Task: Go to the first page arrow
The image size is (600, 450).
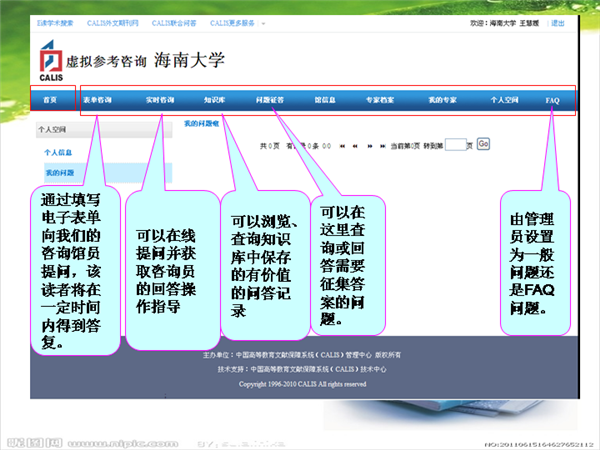Action: (x=342, y=146)
